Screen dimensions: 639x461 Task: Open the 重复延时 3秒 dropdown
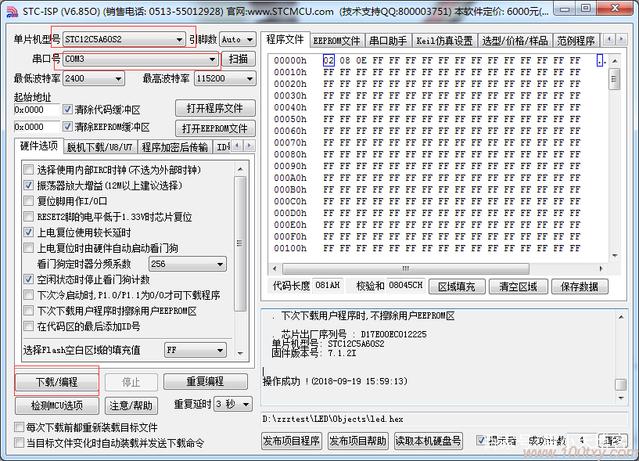(x=234, y=404)
